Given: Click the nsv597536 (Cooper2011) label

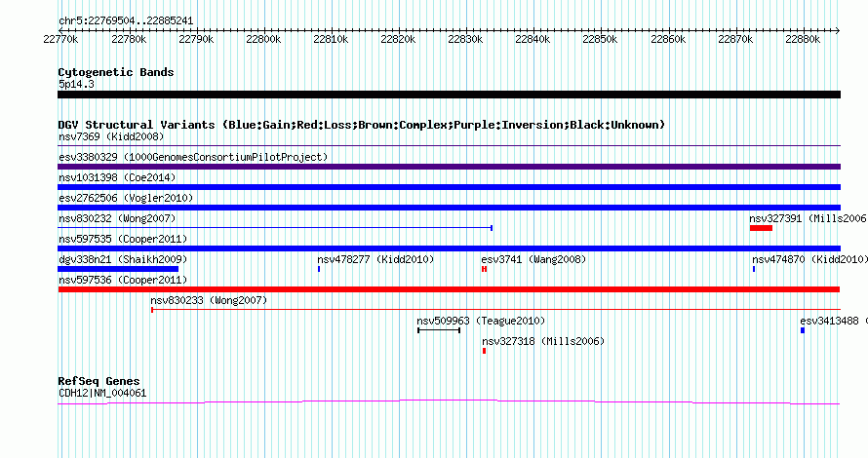Looking at the screenshot, I should coord(123,280).
